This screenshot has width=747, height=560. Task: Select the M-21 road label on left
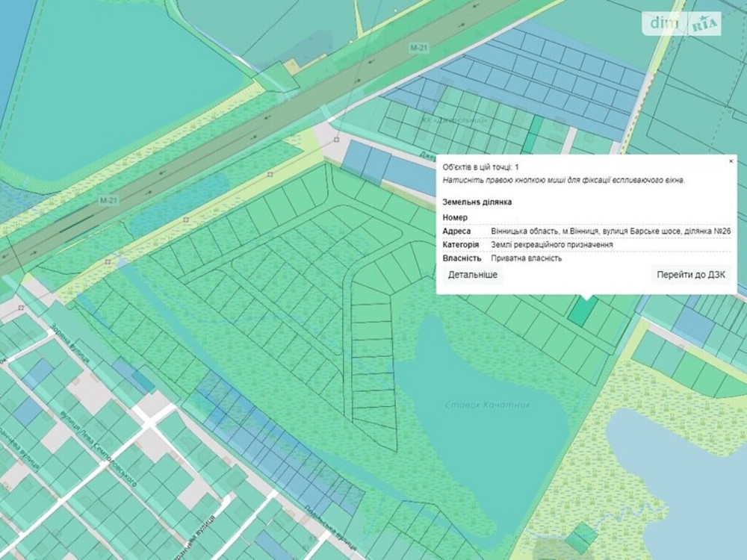click(110, 201)
